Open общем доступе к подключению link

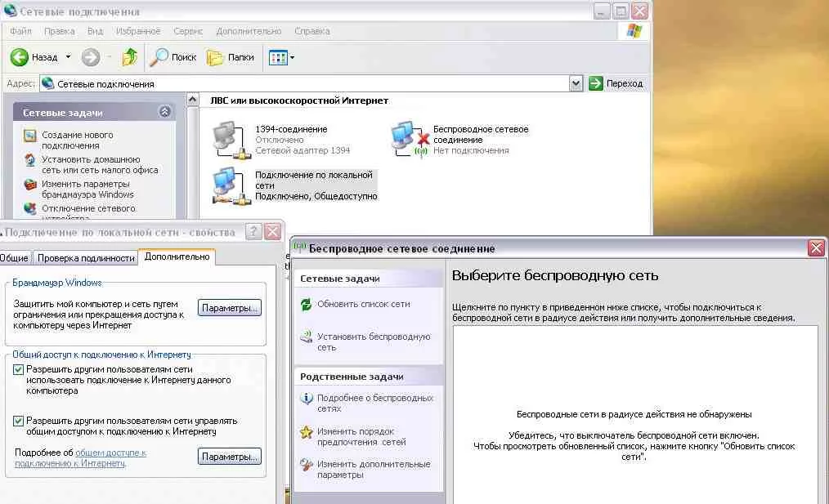(x=80, y=458)
